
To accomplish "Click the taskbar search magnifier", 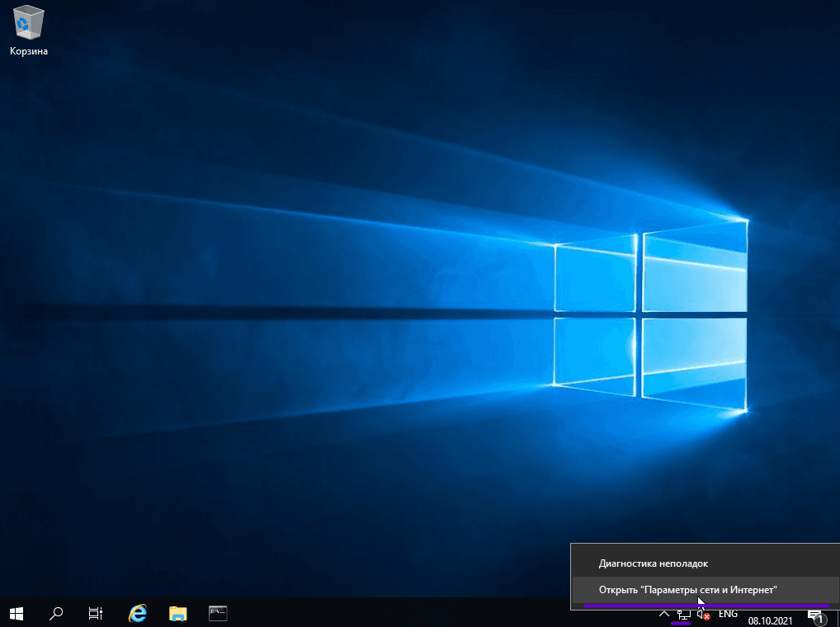I will click(x=56, y=613).
